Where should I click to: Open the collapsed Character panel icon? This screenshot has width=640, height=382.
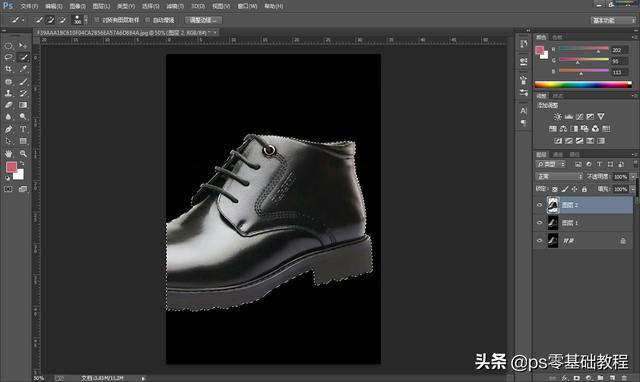pos(524,111)
